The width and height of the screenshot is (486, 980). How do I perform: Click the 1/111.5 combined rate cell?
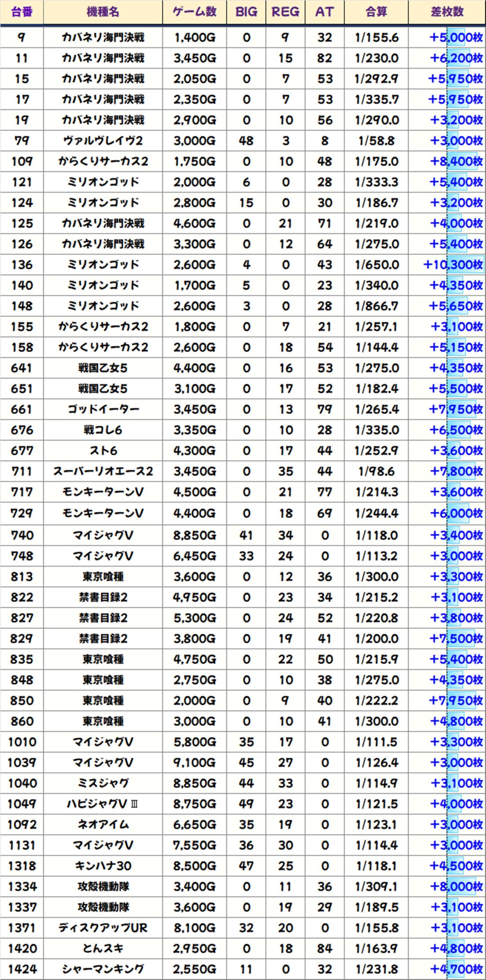(x=377, y=742)
